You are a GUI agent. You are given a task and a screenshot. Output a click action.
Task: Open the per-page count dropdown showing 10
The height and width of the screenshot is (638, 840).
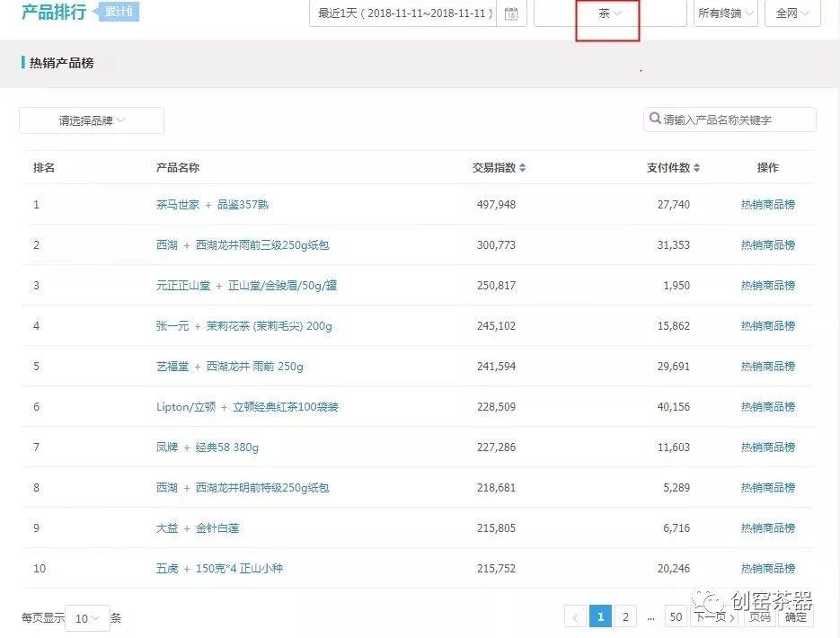click(87, 619)
